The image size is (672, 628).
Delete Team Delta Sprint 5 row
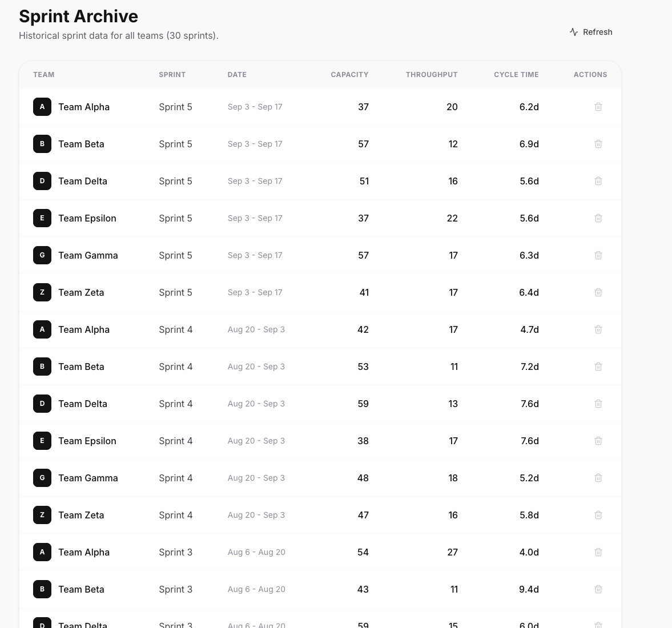coord(598,181)
